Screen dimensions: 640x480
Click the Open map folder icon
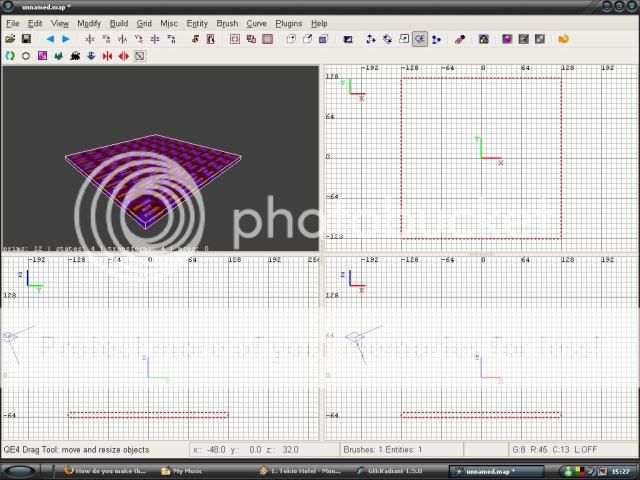10,39
